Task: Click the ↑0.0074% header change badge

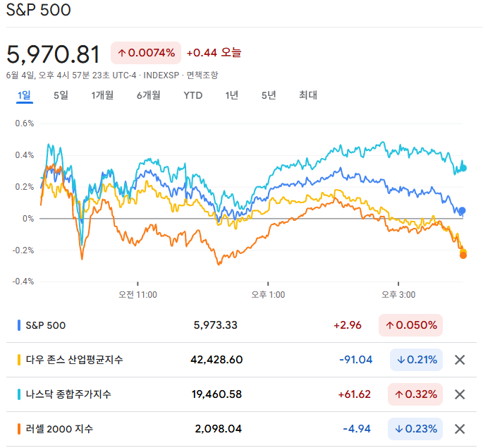Action: tap(146, 53)
